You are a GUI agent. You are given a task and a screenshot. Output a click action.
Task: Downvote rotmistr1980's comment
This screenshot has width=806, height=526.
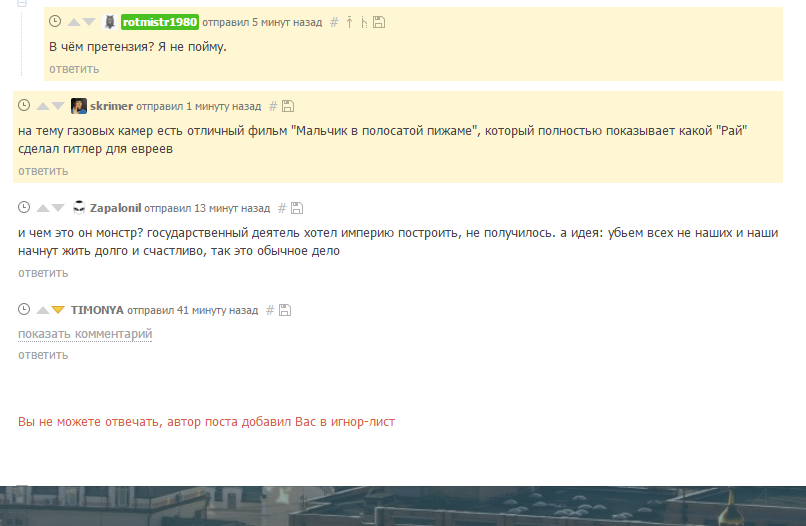pyautogui.click(x=89, y=22)
